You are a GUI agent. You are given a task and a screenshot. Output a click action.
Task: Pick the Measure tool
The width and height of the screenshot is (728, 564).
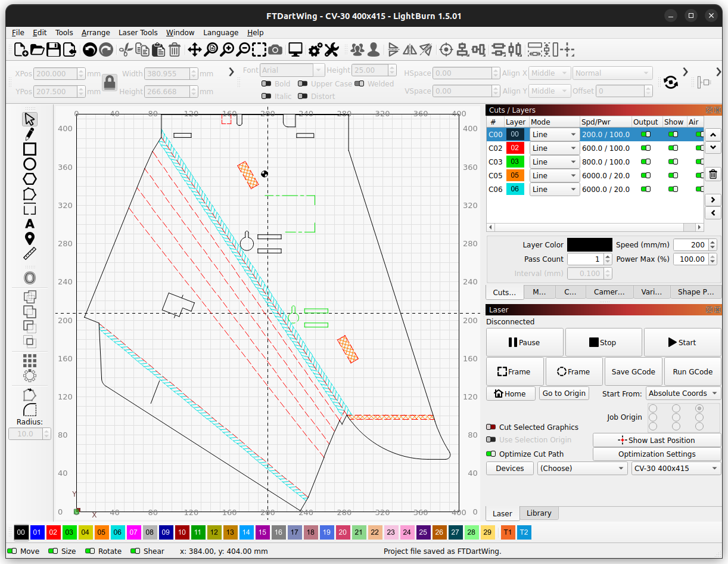(x=29, y=253)
